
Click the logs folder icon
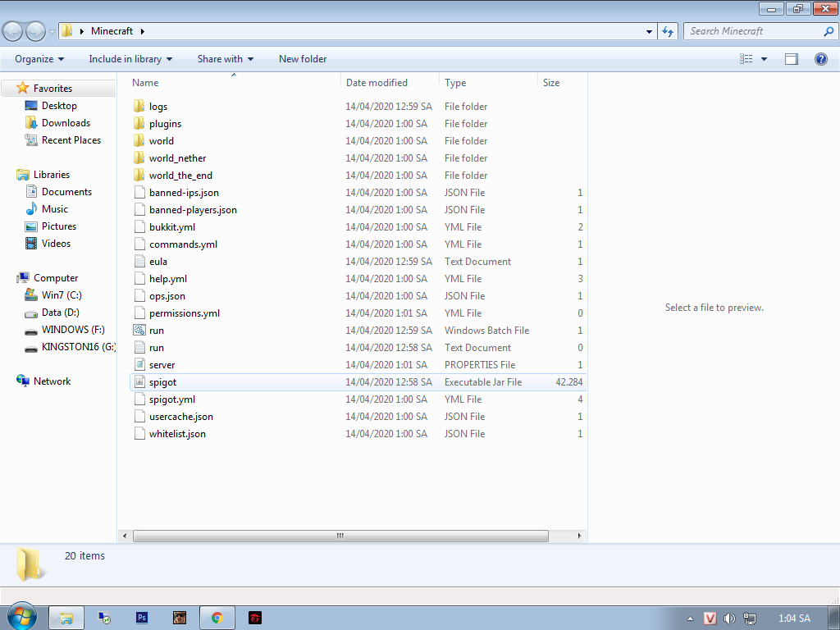pos(139,106)
